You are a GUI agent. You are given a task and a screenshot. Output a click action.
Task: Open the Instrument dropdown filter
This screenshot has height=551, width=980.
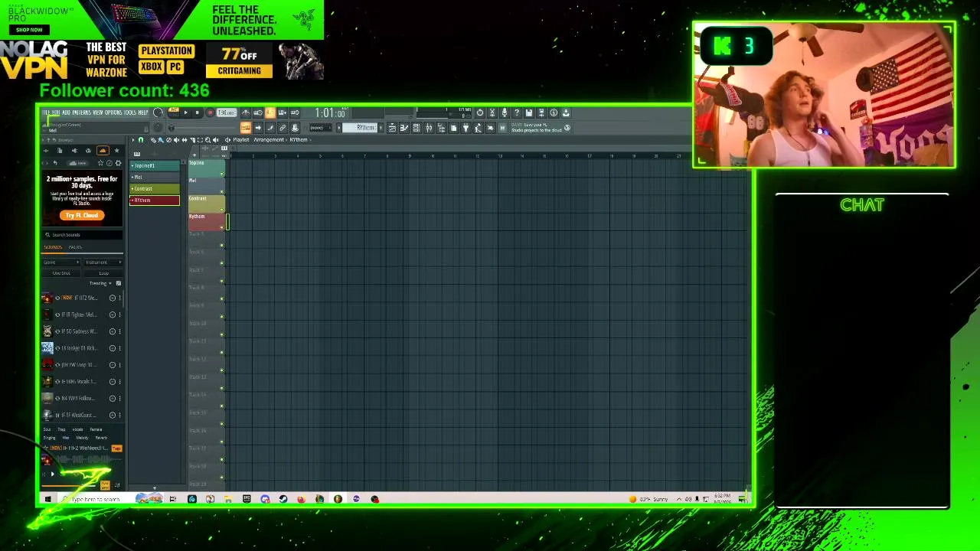tap(103, 262)
